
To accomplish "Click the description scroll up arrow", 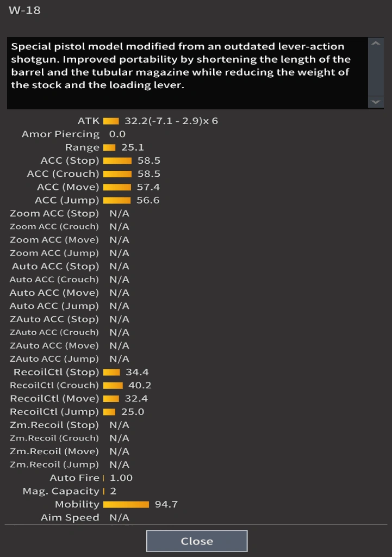I will point(376,44).
